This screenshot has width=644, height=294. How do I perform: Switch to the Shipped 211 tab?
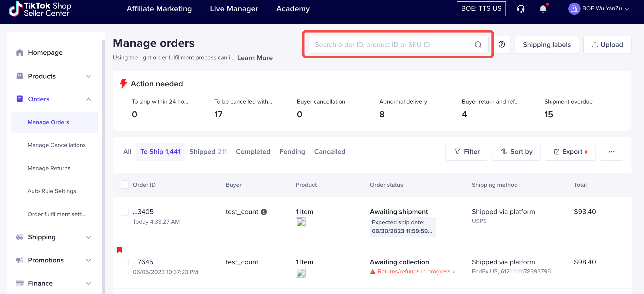[208, 152]
